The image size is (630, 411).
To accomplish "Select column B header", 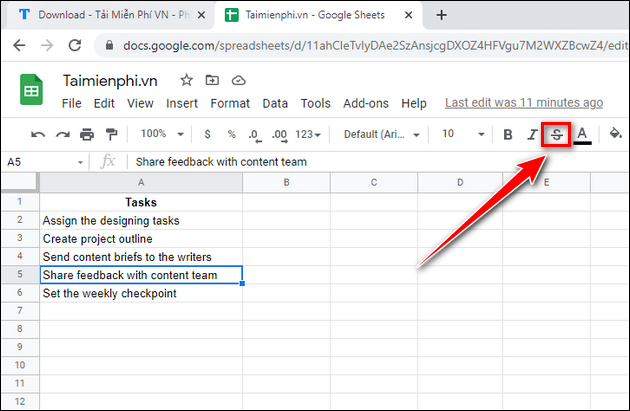I will pos(286,182).
